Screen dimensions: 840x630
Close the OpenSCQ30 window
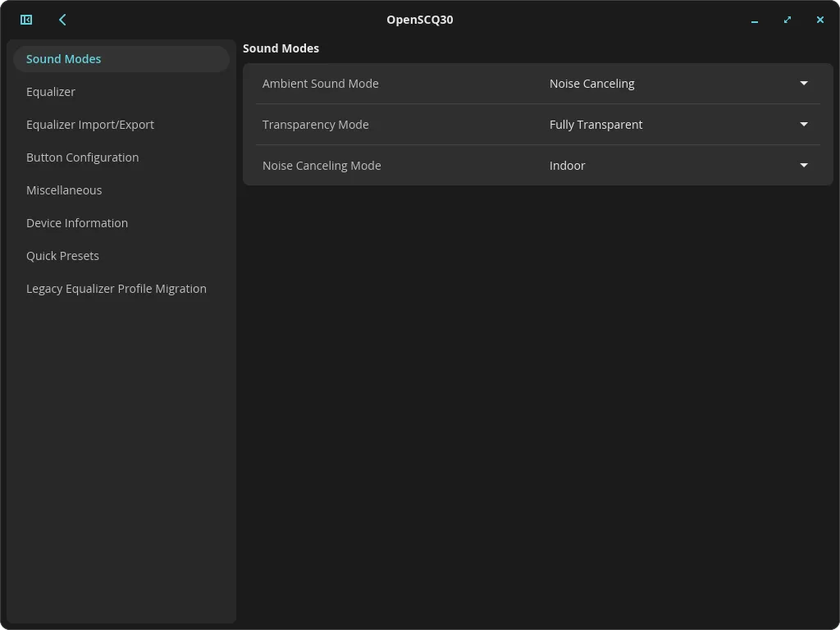(x=819, y=20)
